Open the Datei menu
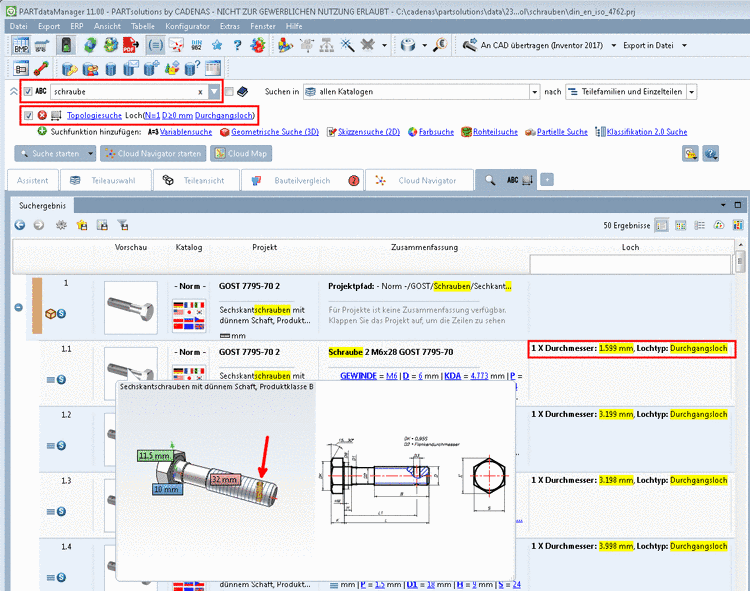Viewport: 750px width, 591px height. click(19, 26)
